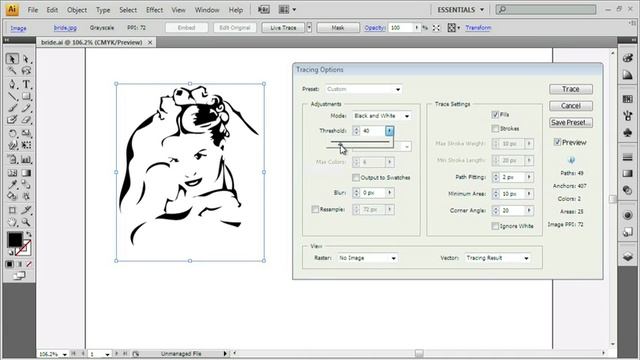Open the Window menu

[x=207, y=10]
